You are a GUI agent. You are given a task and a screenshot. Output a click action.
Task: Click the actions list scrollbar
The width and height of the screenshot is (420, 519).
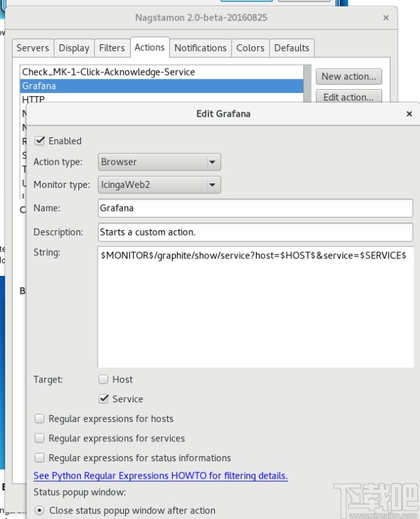coord(308,84)
